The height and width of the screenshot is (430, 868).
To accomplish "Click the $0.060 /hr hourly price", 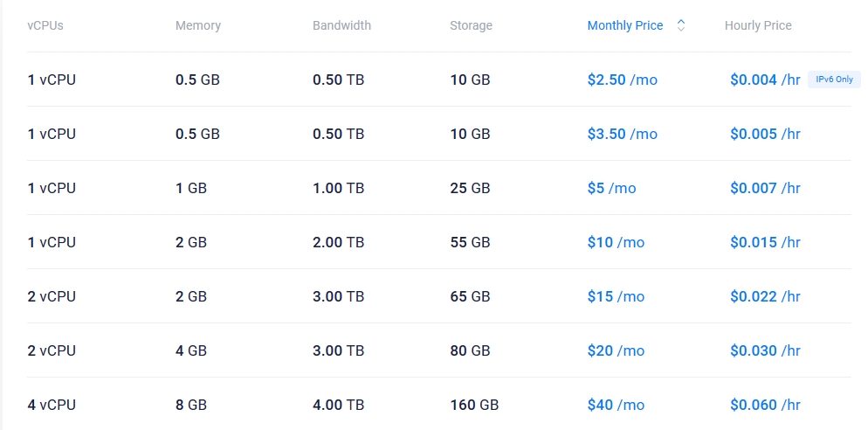I will (765, 405).
